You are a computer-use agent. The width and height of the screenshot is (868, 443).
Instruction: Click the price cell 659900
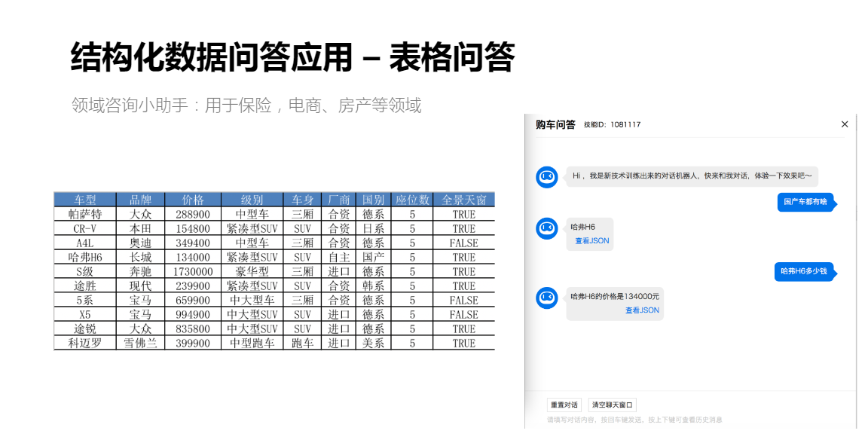pyautogui.click(x=193, y=300)
